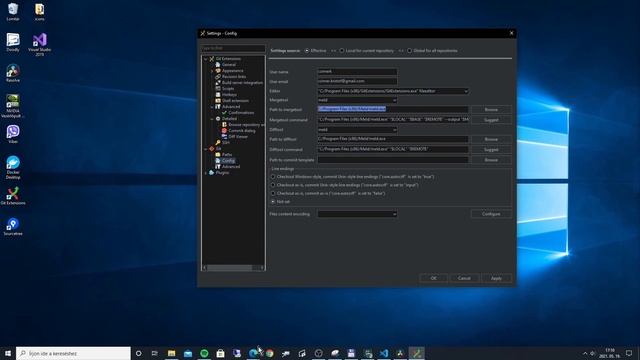Click Configure for files encoding
Screen dimensions: 640x360
(491, 214)
